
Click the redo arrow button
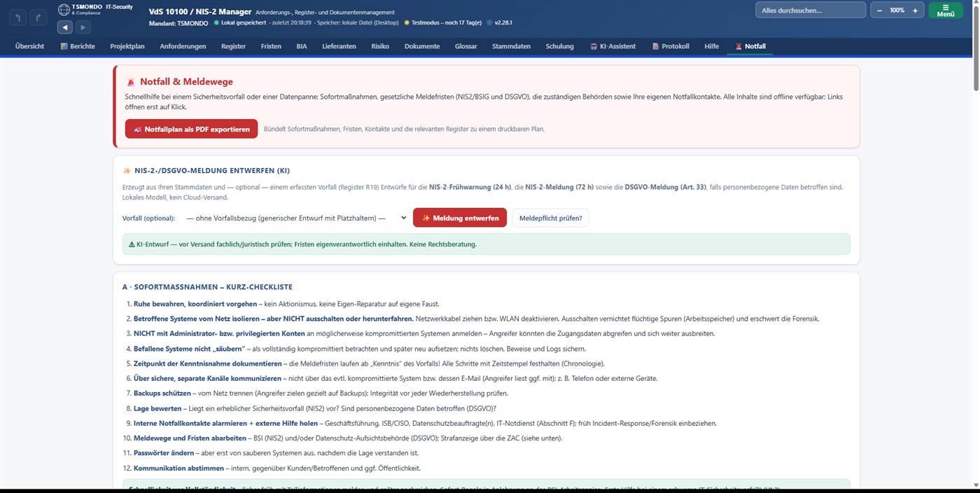(38, 18)
